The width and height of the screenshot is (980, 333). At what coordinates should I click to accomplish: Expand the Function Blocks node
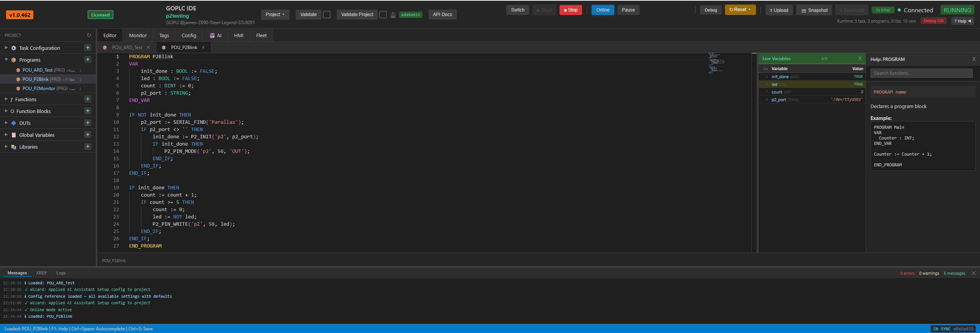pos(6,111)
